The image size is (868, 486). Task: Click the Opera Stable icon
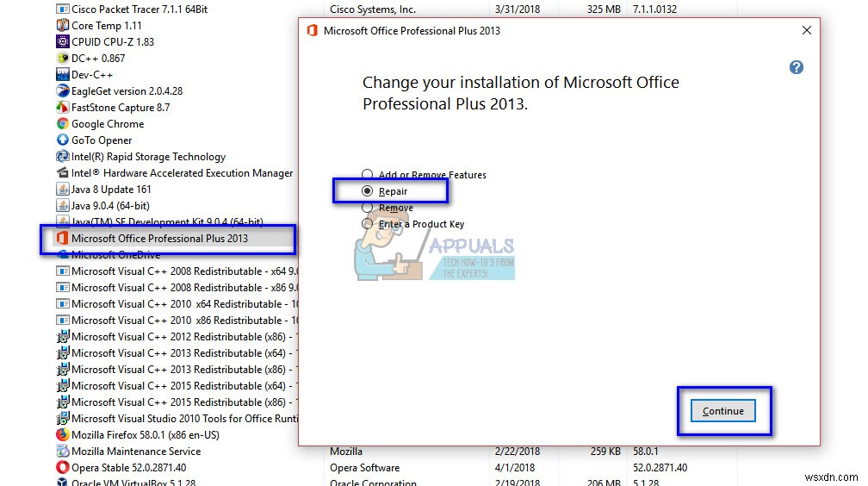click(x=63, y=468)
